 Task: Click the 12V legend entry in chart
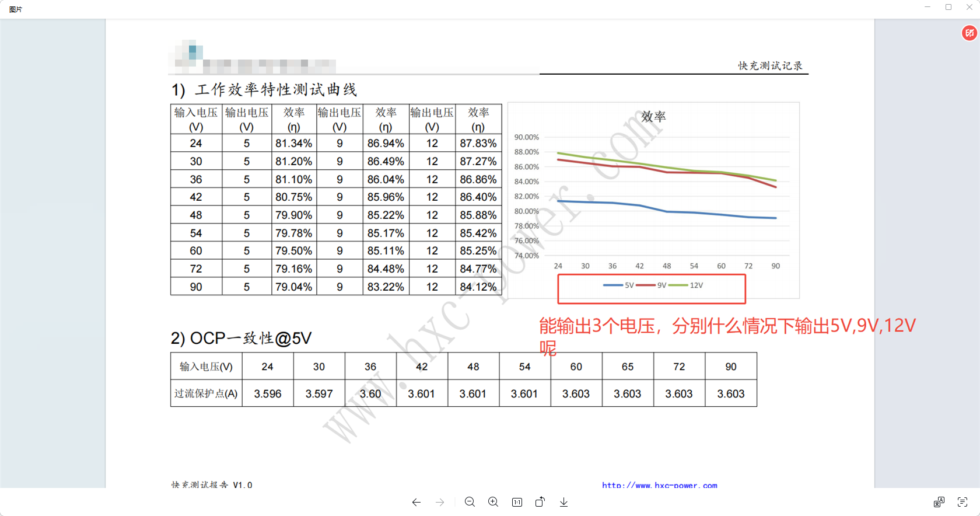[x=686, y=285]
